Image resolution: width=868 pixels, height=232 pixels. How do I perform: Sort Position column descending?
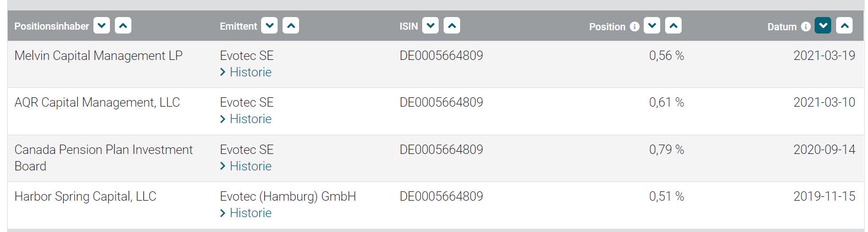tap(652, 26)
